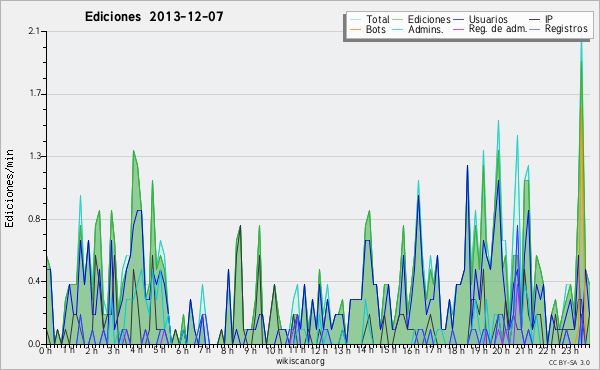Click the green peak at 4 h
The image size is (600, 370).
[x=134, y=152]
